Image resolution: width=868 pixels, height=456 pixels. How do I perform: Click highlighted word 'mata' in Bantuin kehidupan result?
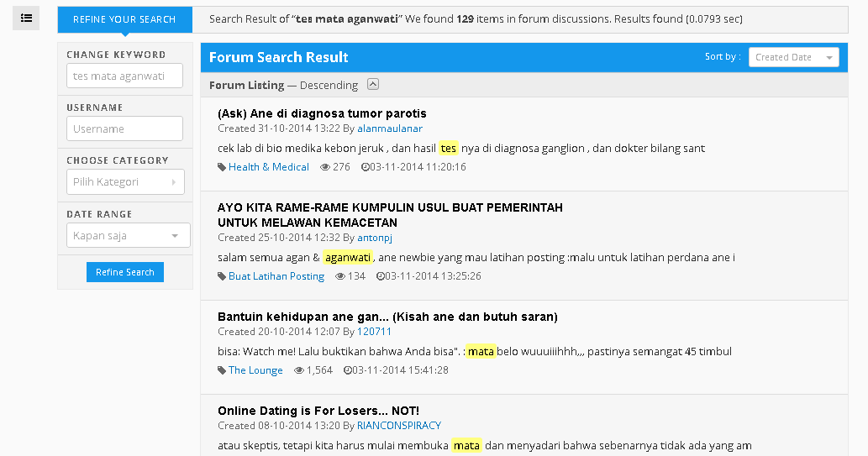[481, 351]
